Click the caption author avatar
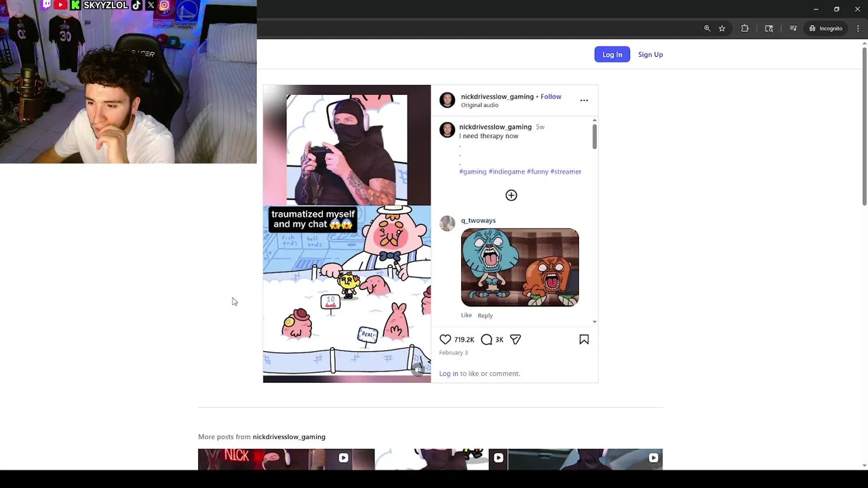868x488 pixels. 447,130
